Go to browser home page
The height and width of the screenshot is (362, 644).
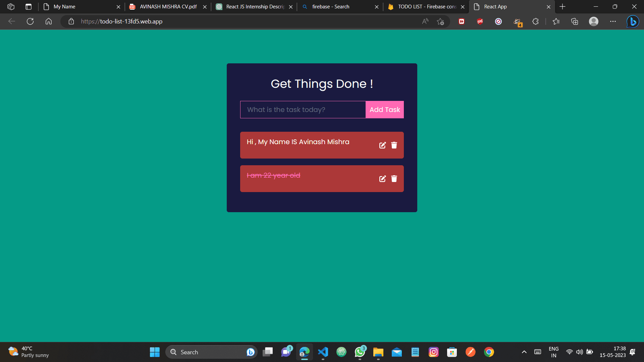[49, 21]
